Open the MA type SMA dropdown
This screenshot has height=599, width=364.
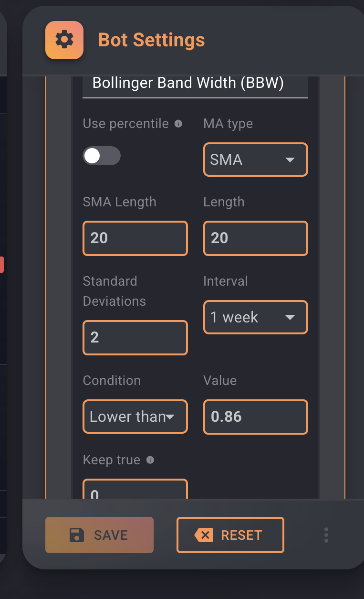(256, 160)
